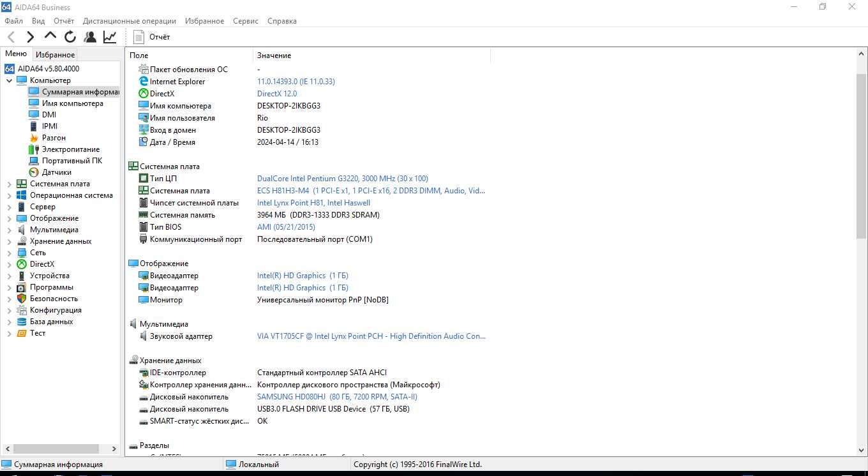Image resolution: width=868 pixels, height=476 pixels.
Task: Click the Отчёт toolbar button
Action: (x=152, y=37)
